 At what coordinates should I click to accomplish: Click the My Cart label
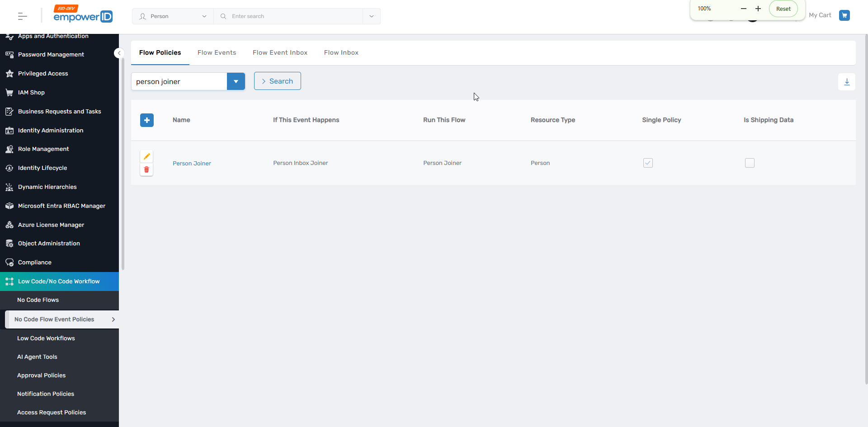[820, 15]
